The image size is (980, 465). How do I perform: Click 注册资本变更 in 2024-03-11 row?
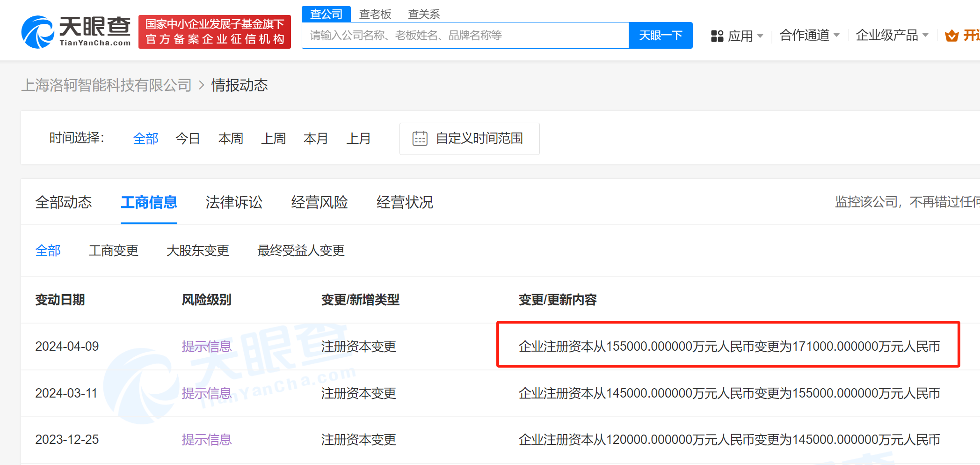(x=359, y=393)
